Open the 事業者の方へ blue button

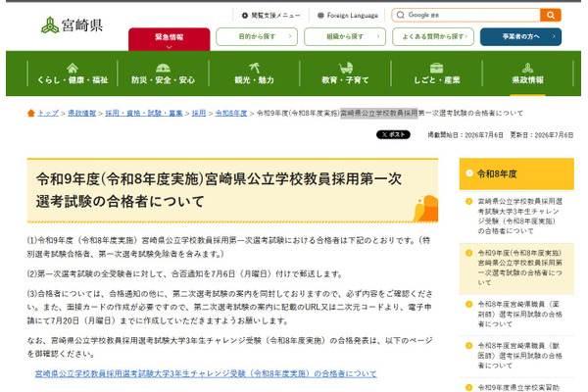(x=521, y=36)
